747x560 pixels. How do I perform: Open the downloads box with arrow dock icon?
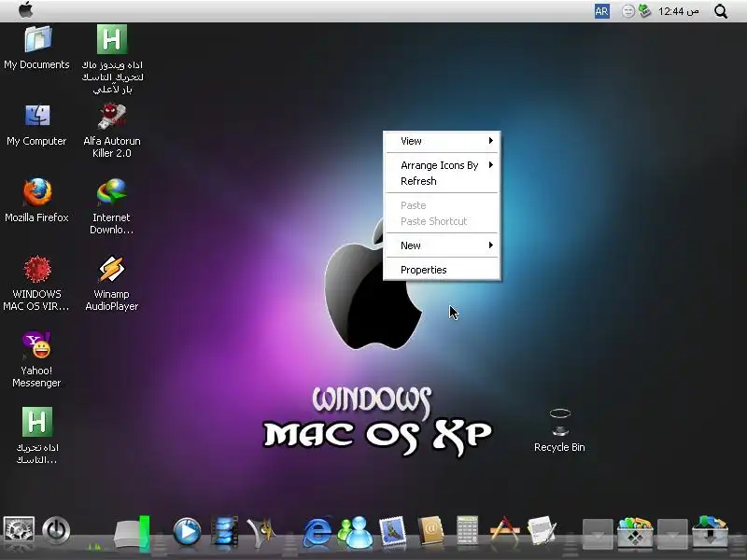click(x=710, y=531)
